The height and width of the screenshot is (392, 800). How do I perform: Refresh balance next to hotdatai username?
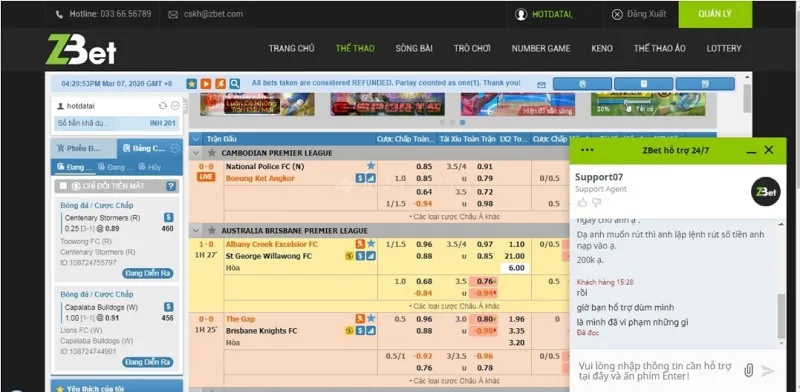pos(163,106)
